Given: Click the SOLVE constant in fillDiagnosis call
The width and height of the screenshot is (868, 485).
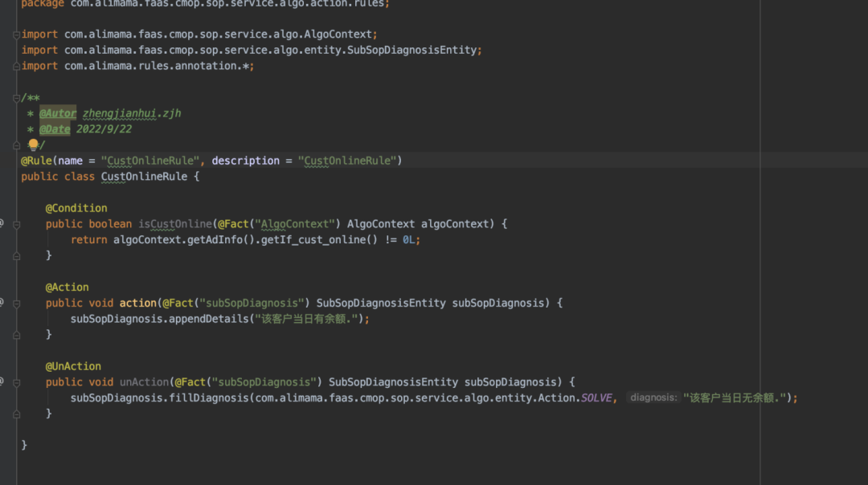Looking at the screenshot, I should pos(598,397).
